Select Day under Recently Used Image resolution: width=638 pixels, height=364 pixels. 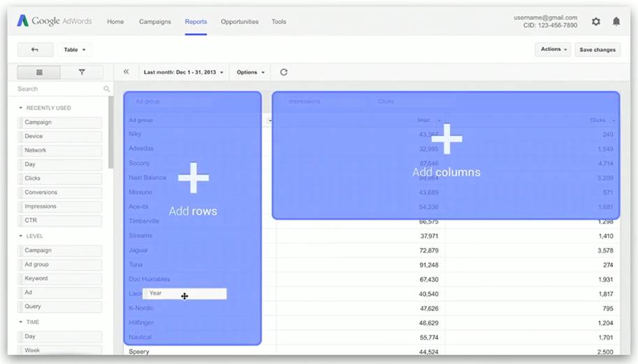pyautogui.click(x=60, y=164)
